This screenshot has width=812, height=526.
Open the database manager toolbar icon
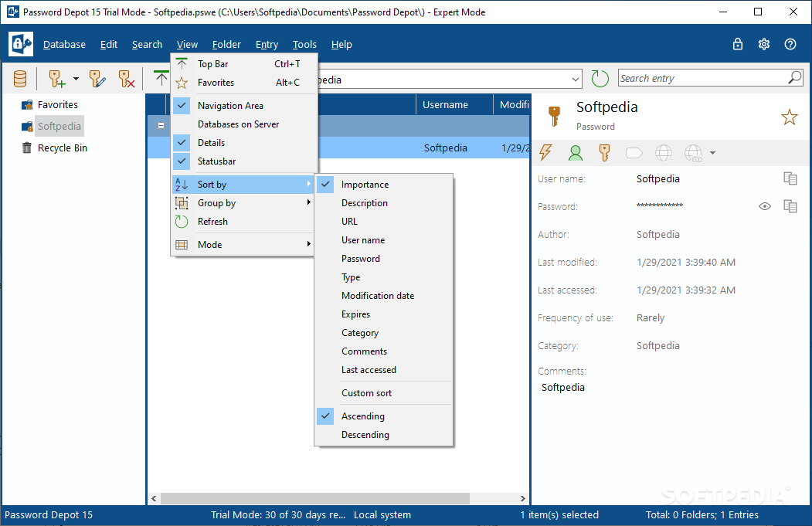point(20,79)
